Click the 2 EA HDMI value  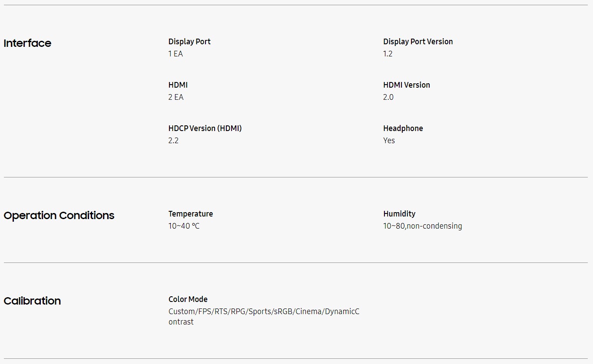176,97
